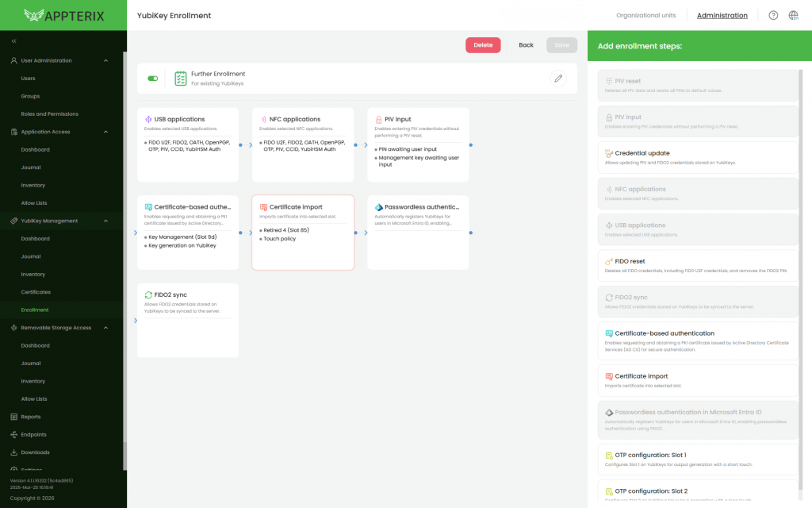Click the Passwordless authentication card icon
The image size is (812, 508).
click(x=378, y=207)
